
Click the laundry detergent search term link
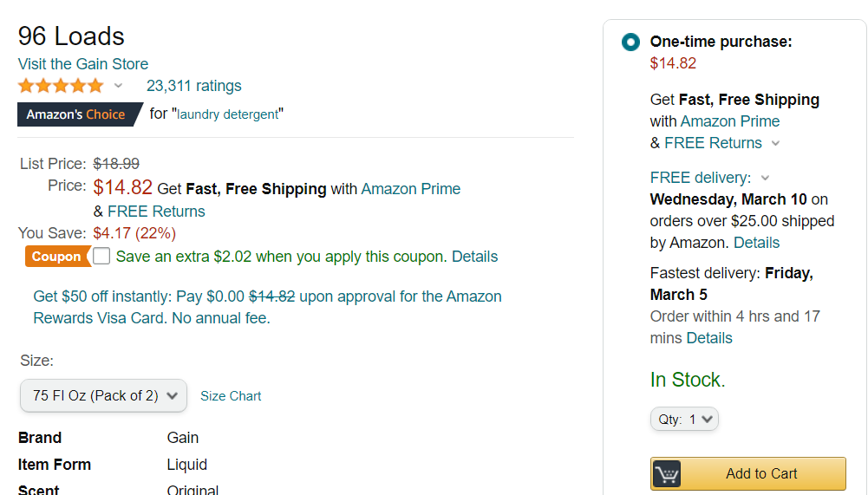coord(227,114)
